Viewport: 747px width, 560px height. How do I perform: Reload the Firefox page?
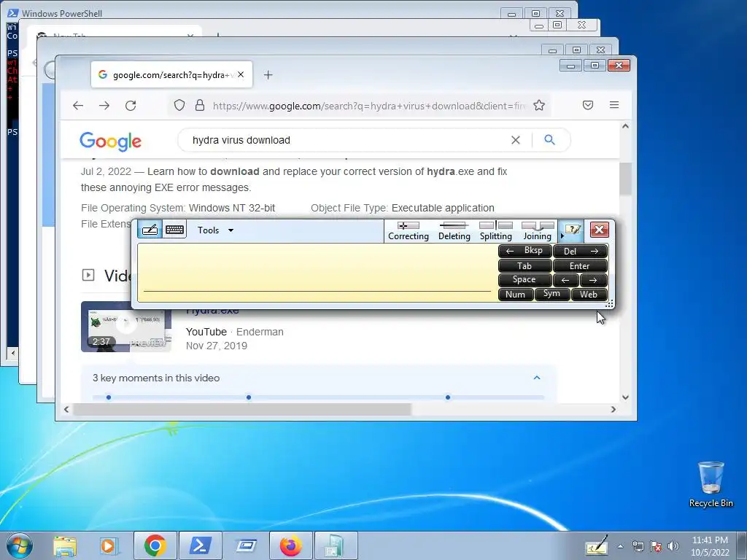click(x=131, y=106)
